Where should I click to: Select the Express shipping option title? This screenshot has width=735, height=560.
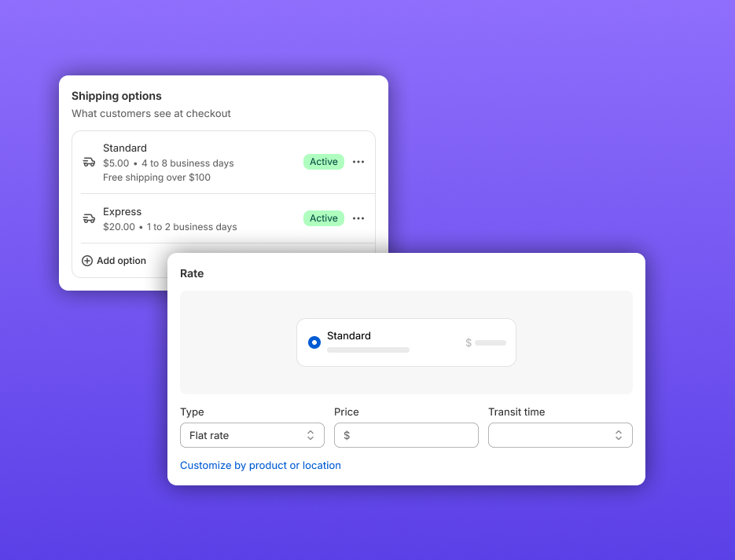point(123,211)
